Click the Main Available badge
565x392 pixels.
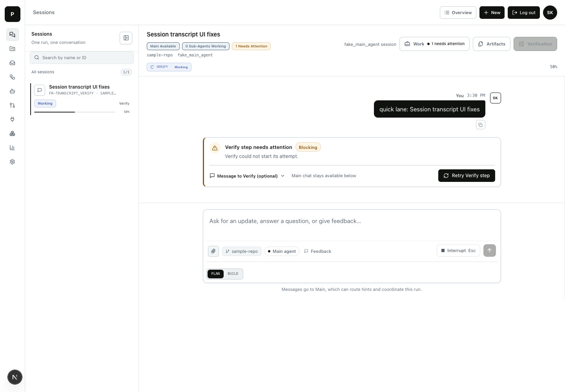[x=163, y=46]
